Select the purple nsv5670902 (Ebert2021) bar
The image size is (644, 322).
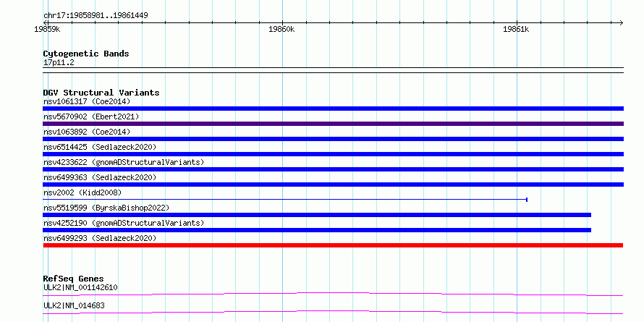click(x=333, y=124)
